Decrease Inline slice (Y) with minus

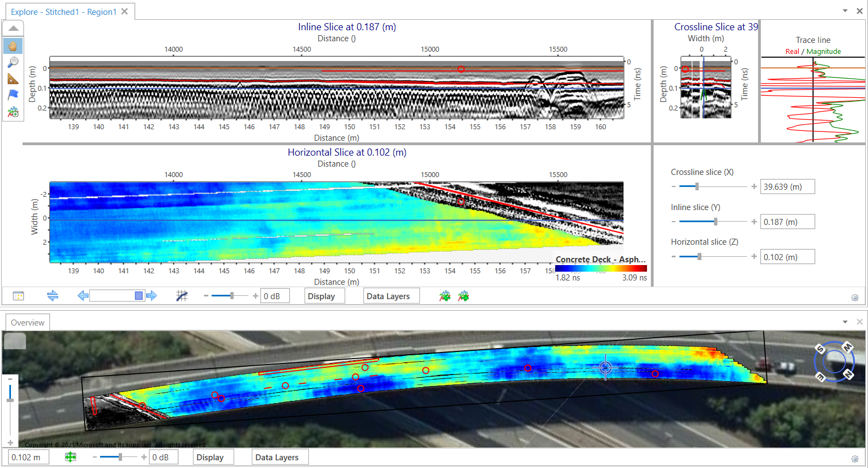pos(674,222)
